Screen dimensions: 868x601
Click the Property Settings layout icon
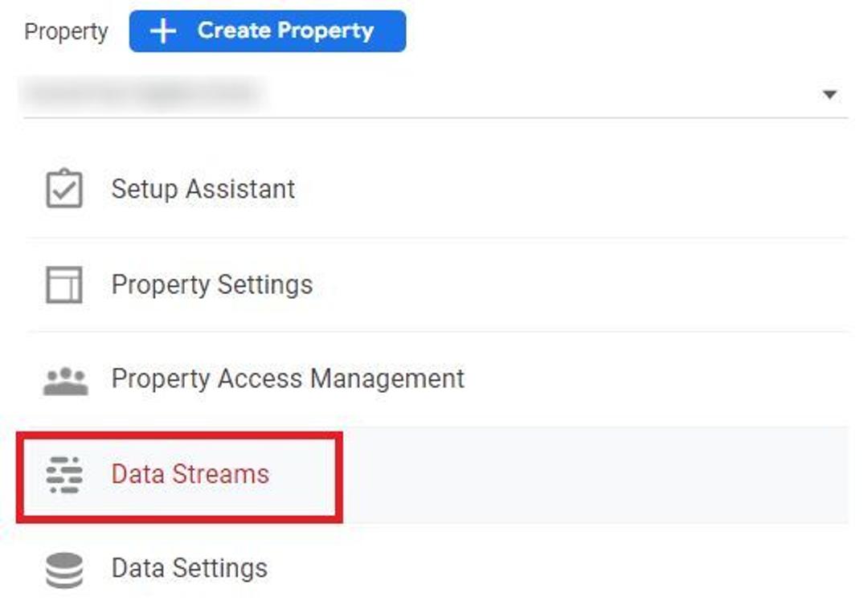[64, 284]
